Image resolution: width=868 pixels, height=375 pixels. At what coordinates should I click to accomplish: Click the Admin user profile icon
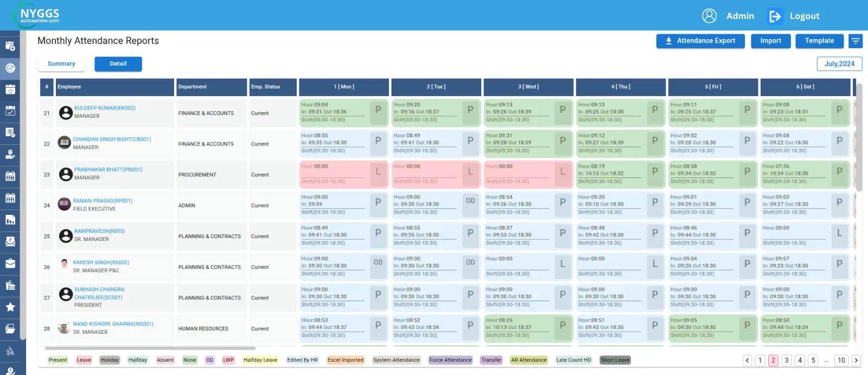709,16
